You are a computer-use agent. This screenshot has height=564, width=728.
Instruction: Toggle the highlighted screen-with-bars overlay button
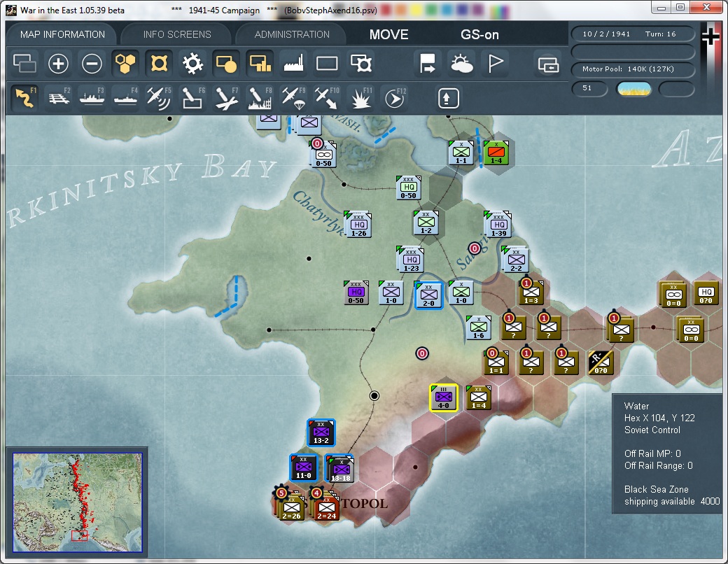[x=260, y=64]
